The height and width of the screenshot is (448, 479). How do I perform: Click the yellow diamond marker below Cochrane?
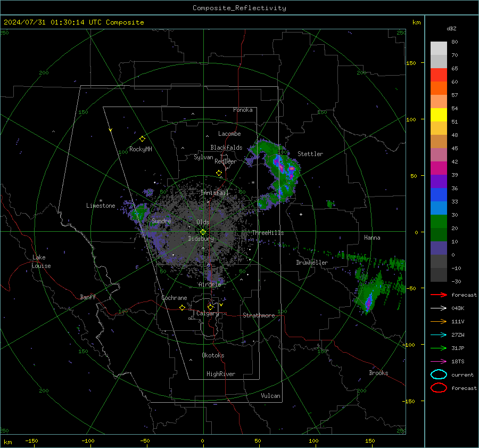[x=182, y=308]
